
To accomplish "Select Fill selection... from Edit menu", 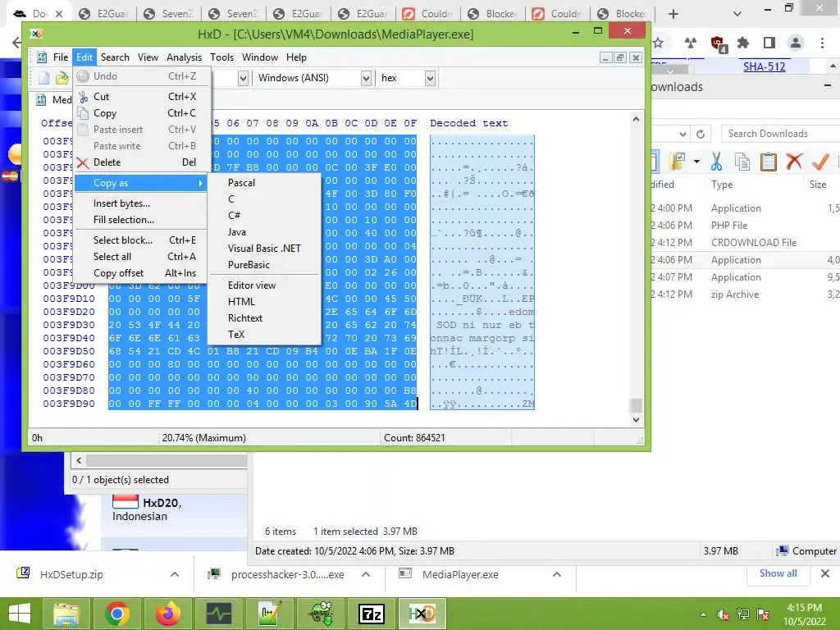I will (140, 220).
